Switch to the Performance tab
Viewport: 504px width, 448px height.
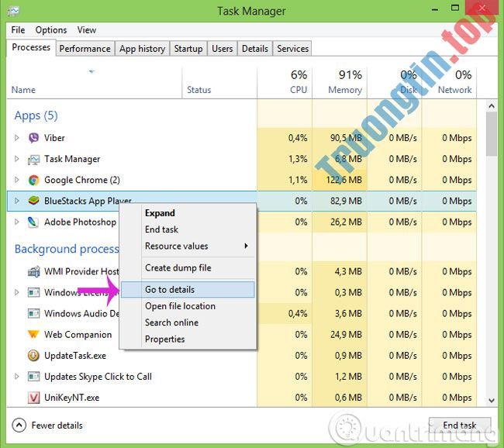point(85,49)
